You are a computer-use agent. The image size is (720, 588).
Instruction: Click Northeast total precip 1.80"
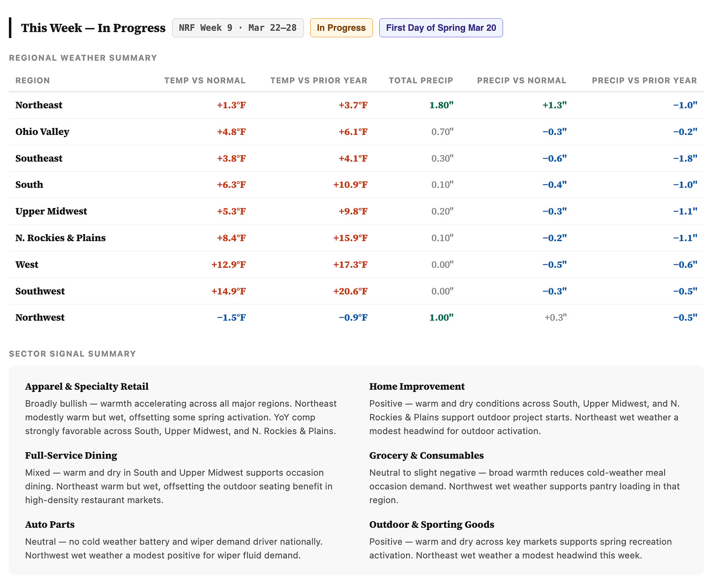coord(442,105)
